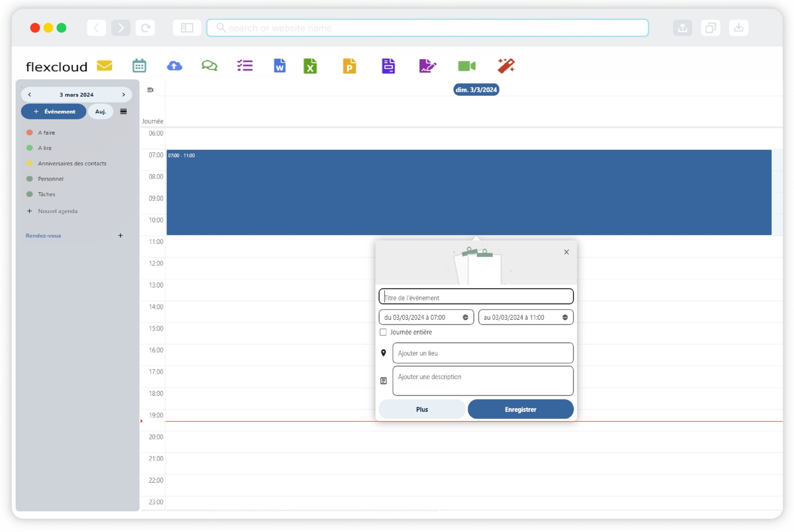The height and width of the screenshot is (532, 794).
Task: Open the Mail app icon
Action: coord(104,66)
